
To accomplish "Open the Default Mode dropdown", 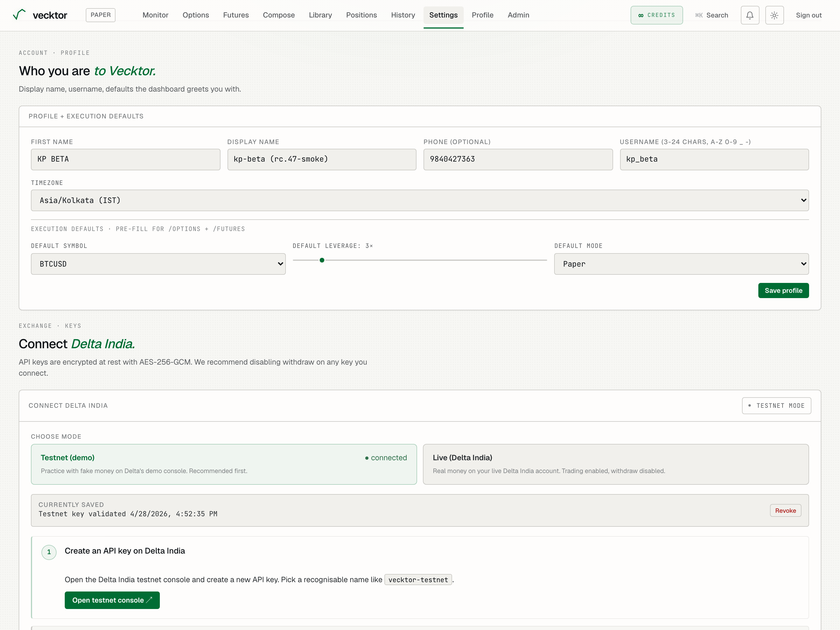I will [681, 264].
